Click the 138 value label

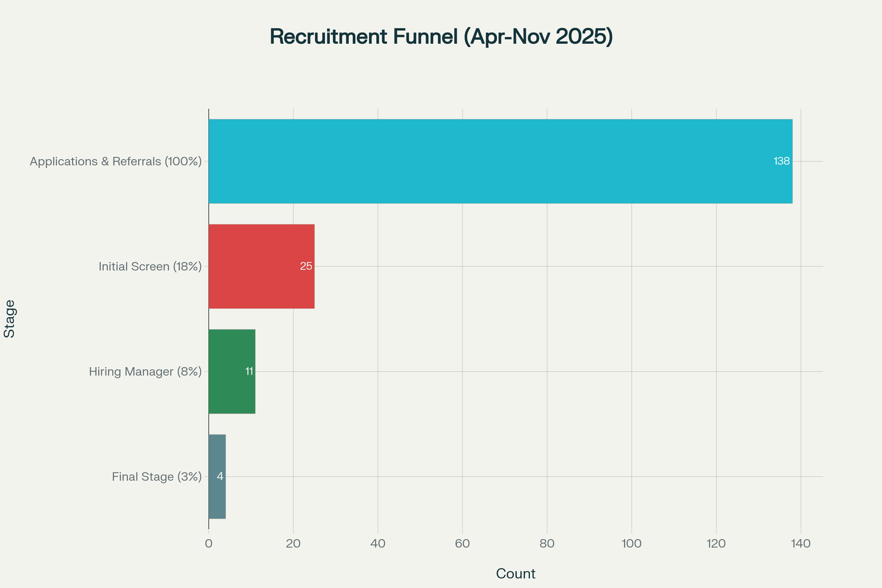pyautogui.click(x=782, y=161)
